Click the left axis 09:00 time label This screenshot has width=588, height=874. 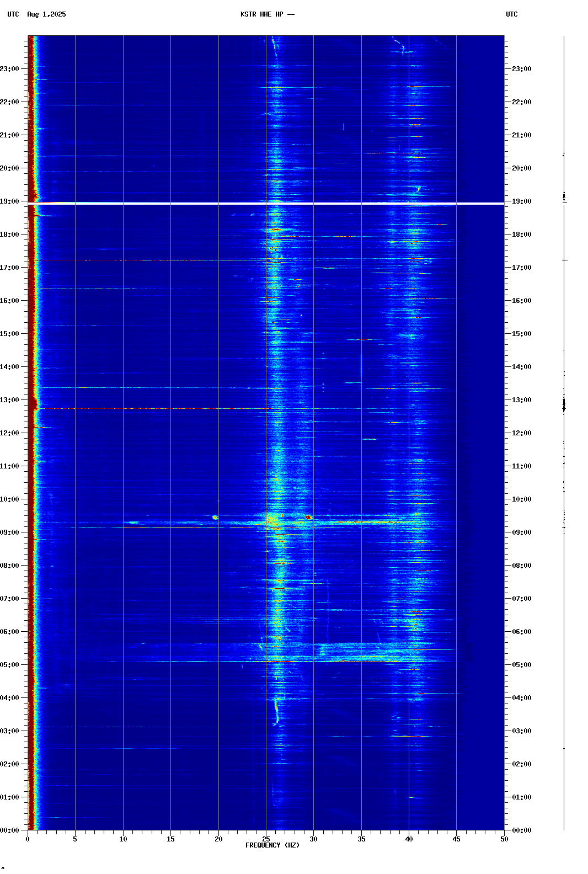pyautogui.click(x=9, y=532)
